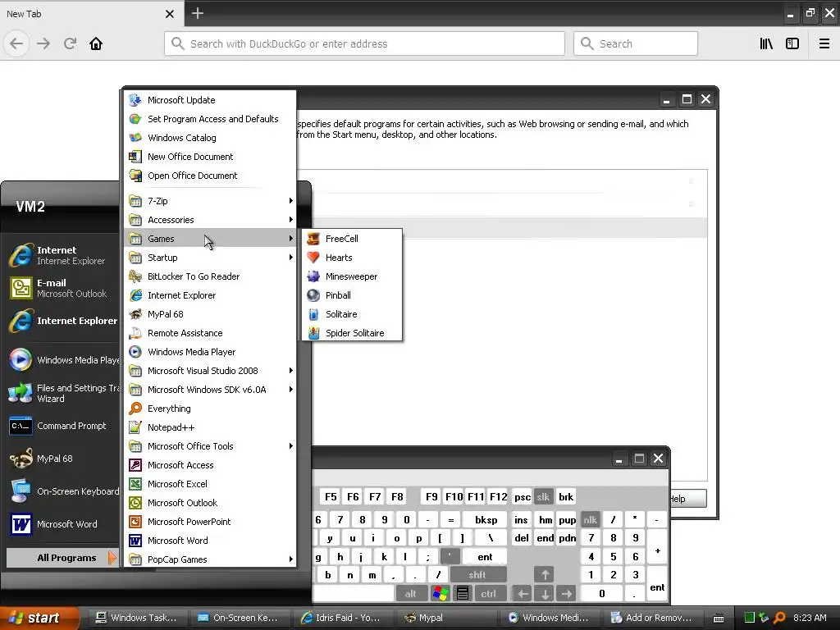The image size is (840, 630).
Task: Choose New Office Document
Action: point(210,157)
